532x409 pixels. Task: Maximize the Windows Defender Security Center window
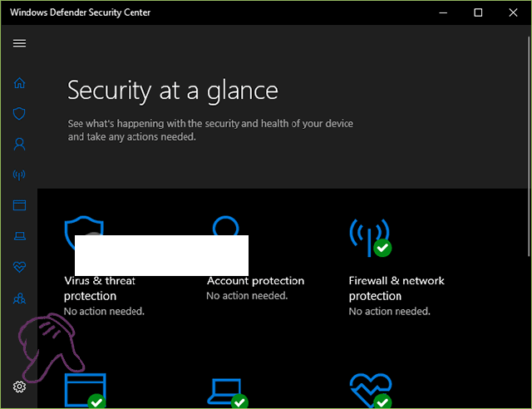coord(478,12)
